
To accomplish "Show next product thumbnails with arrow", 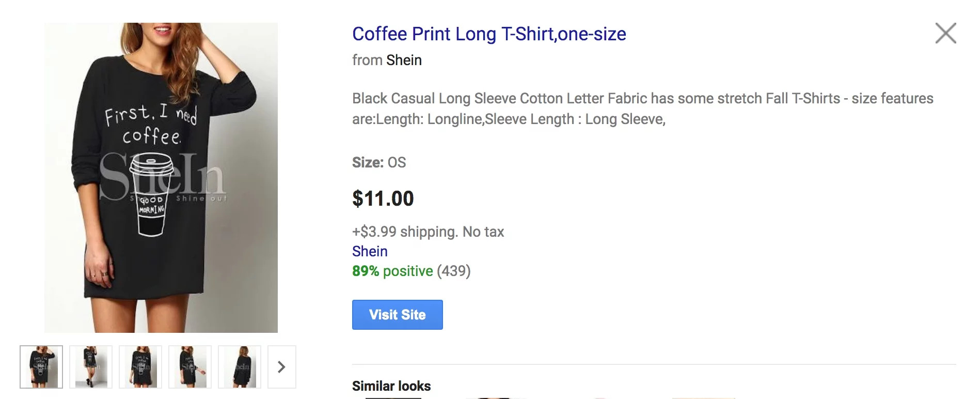I will point(282,367).
